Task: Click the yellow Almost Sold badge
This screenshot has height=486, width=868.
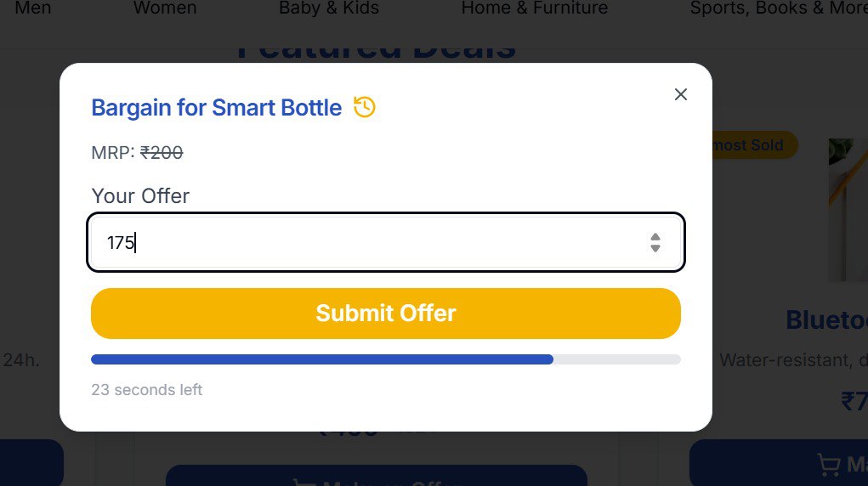Action: (x=753, y=145)
